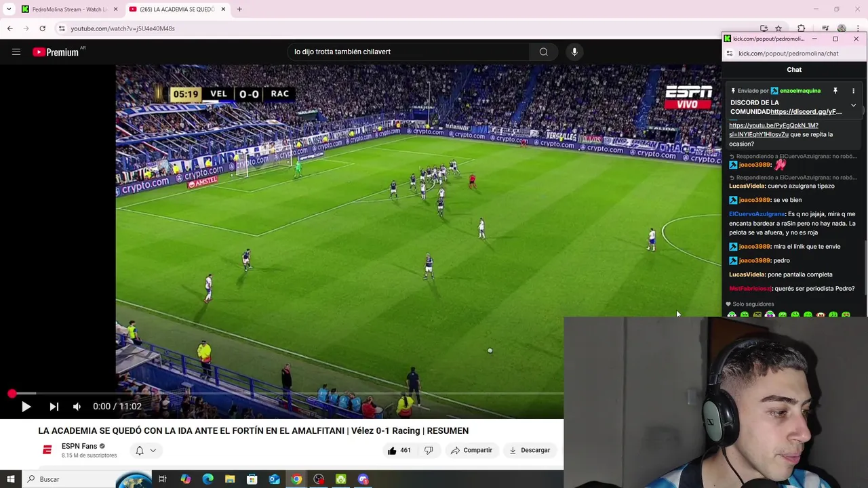Screen dimensions: 868x488
Task: Skip to the next video
Action: click(54, 407)
